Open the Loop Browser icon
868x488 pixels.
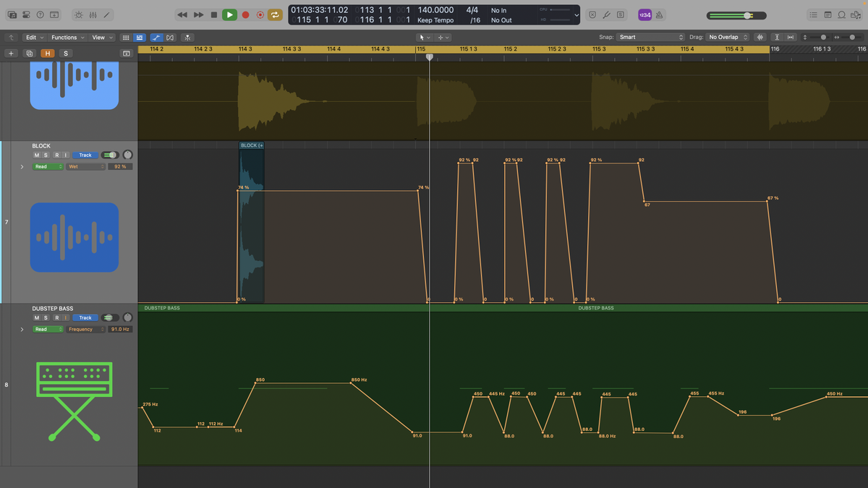coord(843,14)
